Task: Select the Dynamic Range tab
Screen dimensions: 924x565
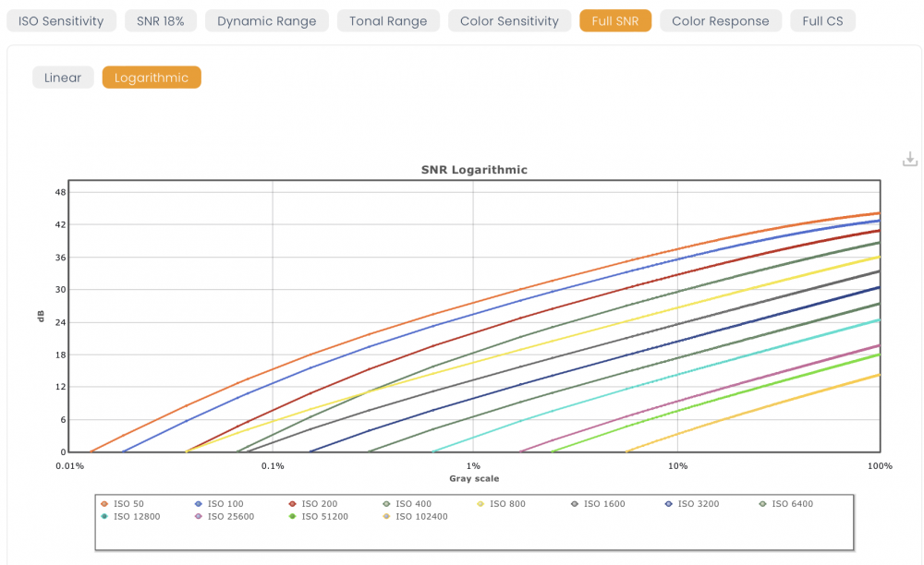Action: (x=266, y=21)
